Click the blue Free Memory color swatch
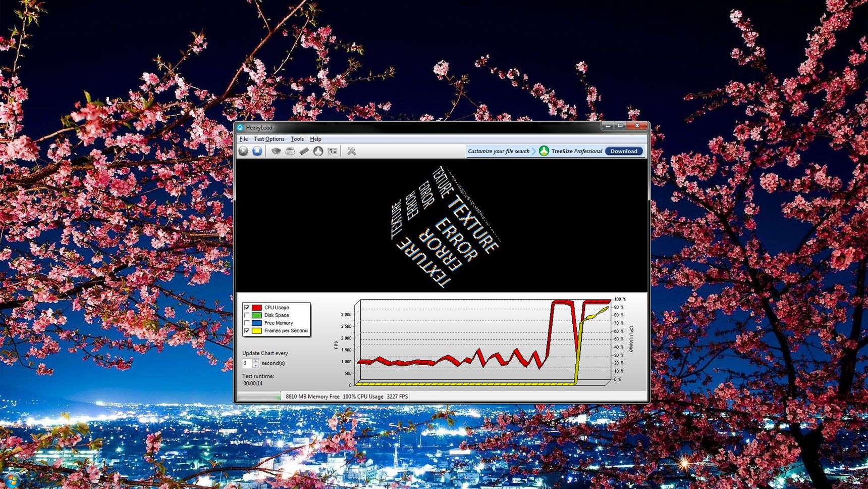The width and height of the screenshot is (868, 489). coord(257,323)
